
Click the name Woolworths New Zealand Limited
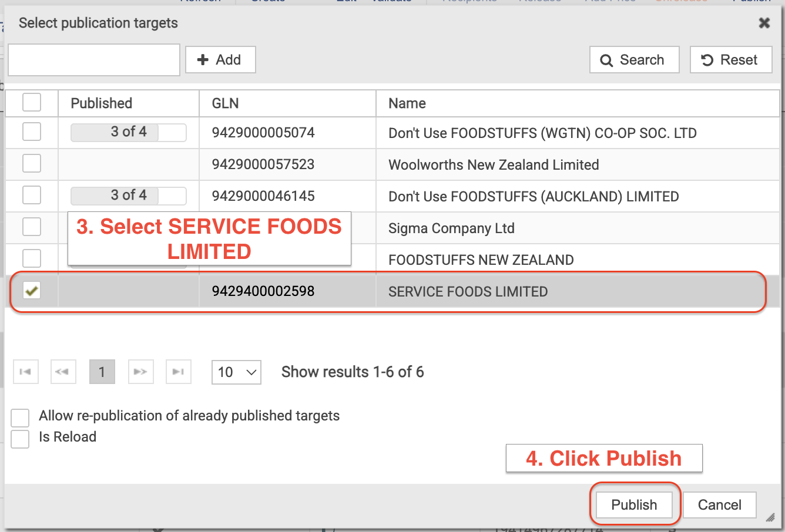click(494, 165)
